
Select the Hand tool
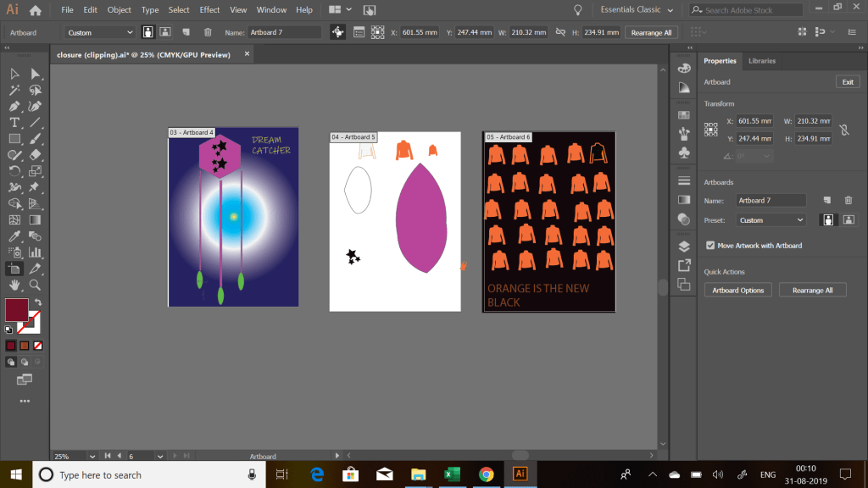tap(14, 285)
